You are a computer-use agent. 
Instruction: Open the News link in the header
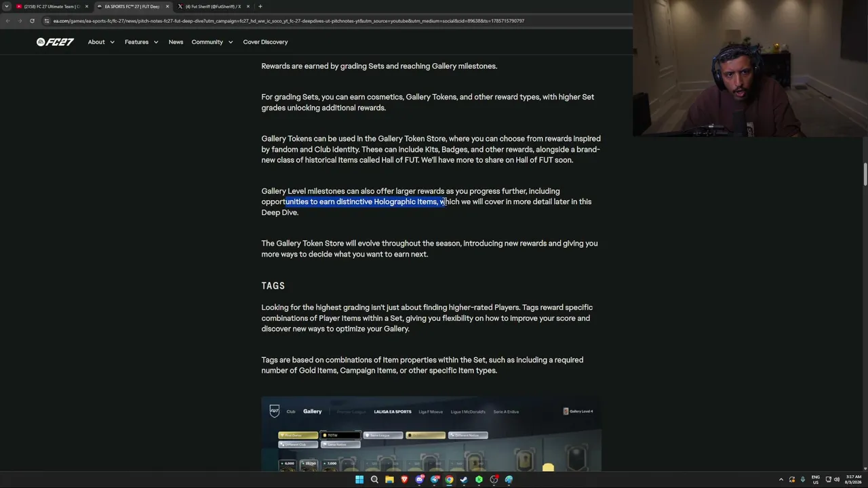(x=176, y=42)
